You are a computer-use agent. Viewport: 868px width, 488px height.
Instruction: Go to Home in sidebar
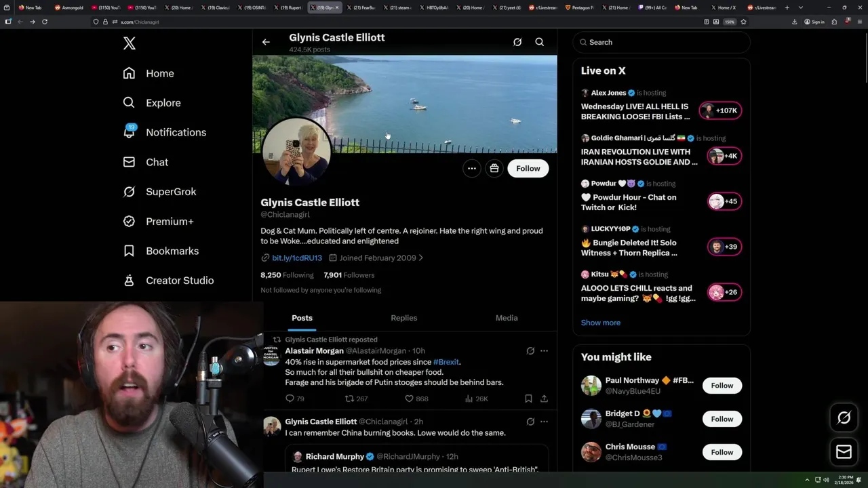click(149, 73)
